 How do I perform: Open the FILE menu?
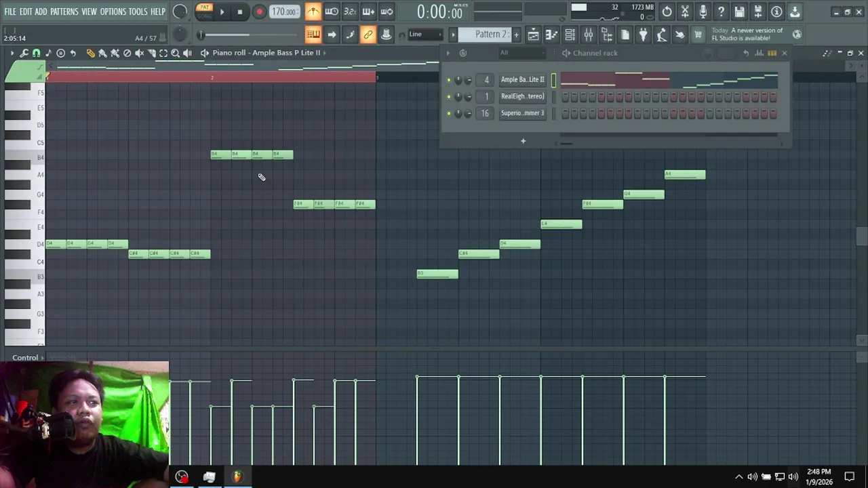(10, 12)
